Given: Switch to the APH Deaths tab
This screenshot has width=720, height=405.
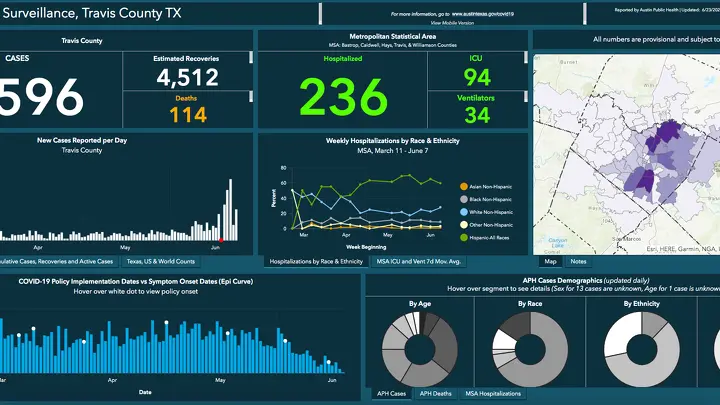Looking at the screenshot, I should [x=436, y=394].
